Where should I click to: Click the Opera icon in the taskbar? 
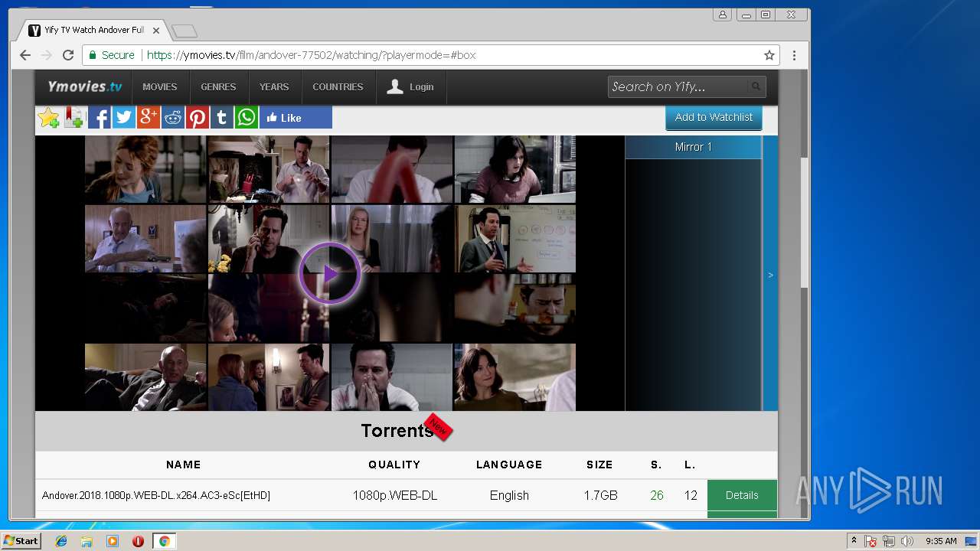pos(138,541)
